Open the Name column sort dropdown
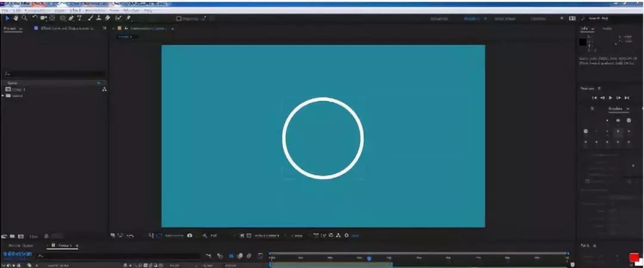Image resolution: width=644 pixels, height=268 pixels. point(98,83)
